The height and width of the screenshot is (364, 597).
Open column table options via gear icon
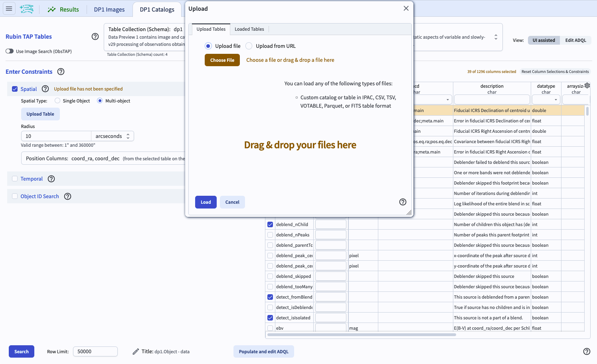click(x=587, y=85)
